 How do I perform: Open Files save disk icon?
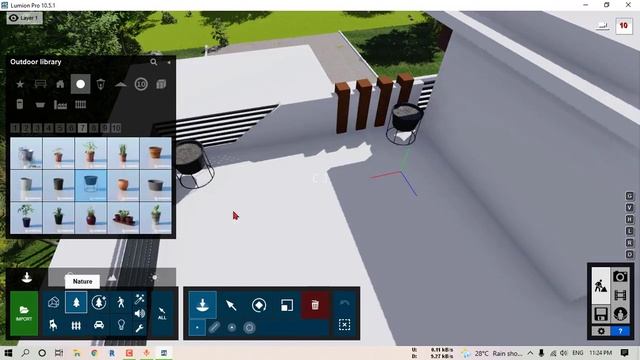[601, 314]
